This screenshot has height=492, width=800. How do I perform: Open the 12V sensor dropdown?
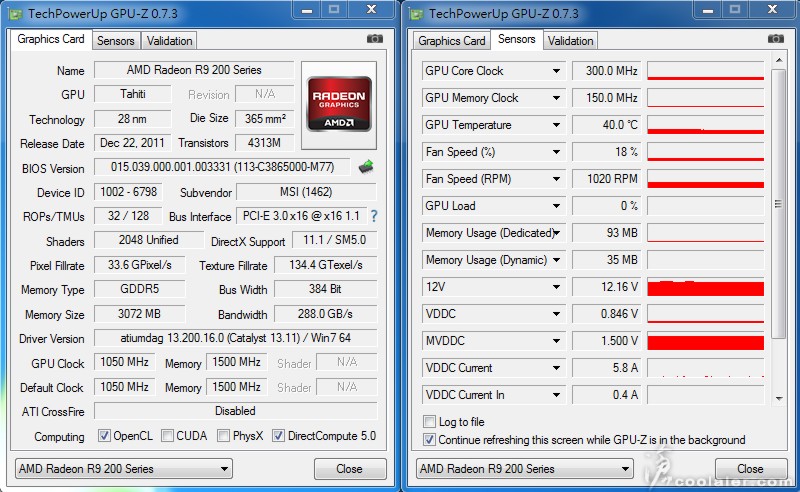pyautogui.click(x=556, y=287)
